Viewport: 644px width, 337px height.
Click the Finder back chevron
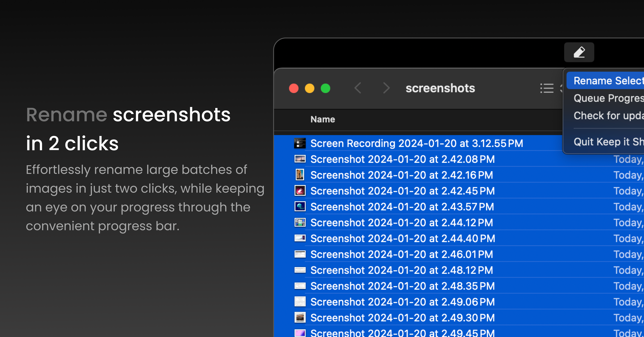point(358,88)
